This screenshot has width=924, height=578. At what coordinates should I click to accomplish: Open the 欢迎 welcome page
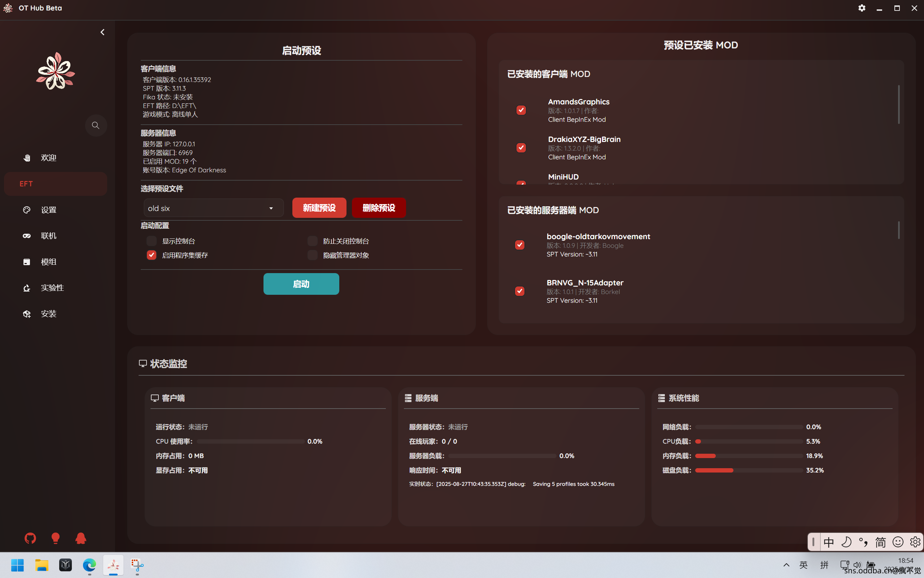tap(55, 158)
